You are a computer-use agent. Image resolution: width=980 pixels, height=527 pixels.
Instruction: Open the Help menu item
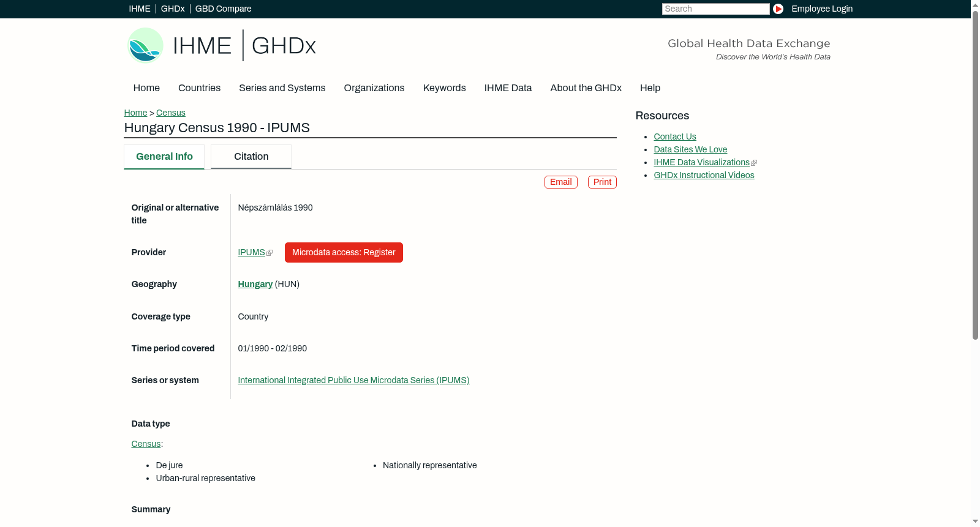(x=650, y=88)
